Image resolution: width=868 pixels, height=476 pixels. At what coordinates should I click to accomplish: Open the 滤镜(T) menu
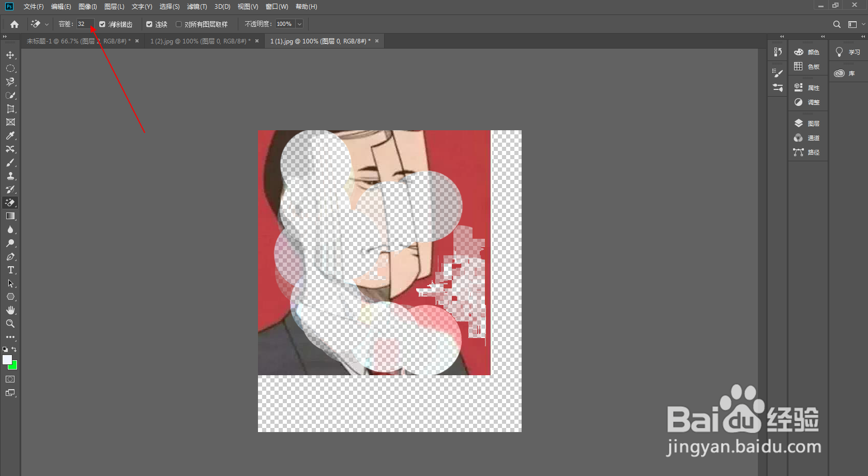click(x=197, y=7)
